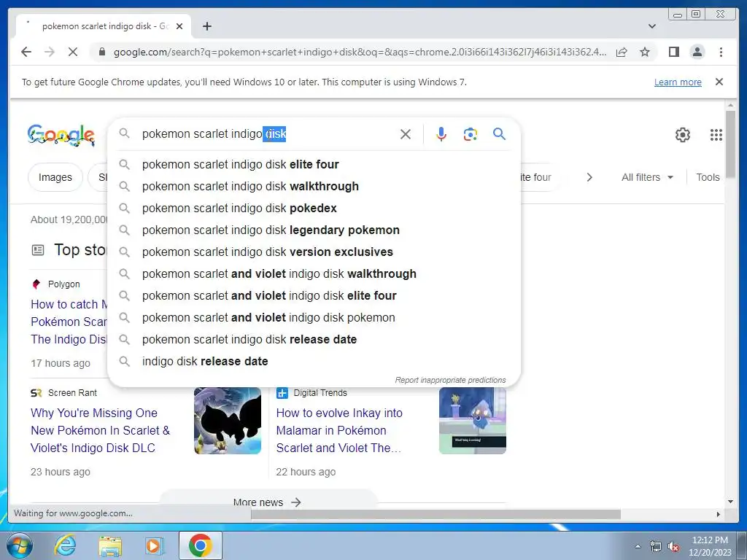Click the vertical page scrollbar thumb
Viewport: 747px width, 560px height.
pos(730,144)
